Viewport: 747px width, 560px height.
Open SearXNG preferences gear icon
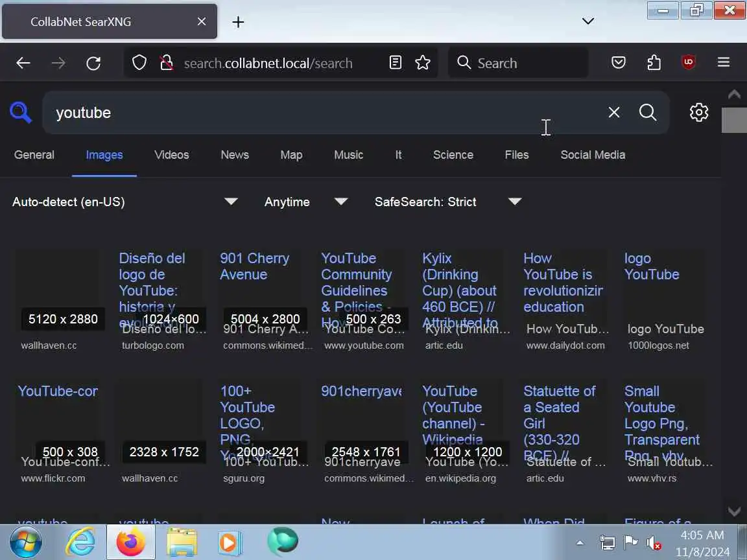[x=699, y=112]
